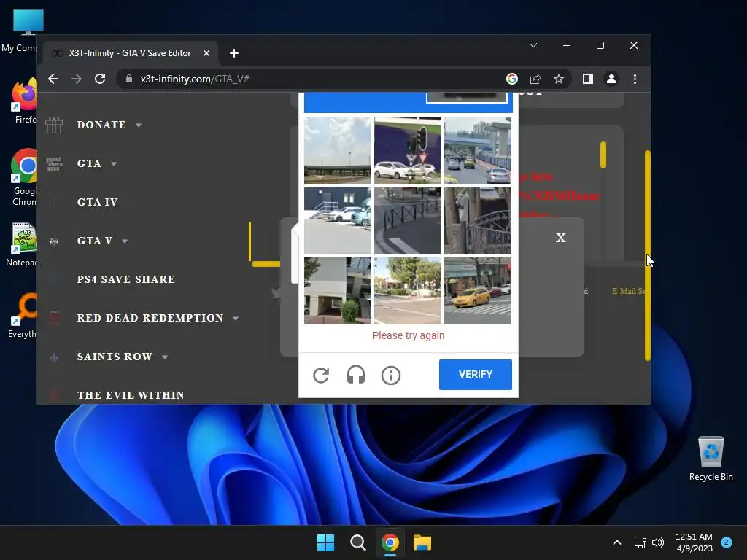Viewport: 747px width, 560px height.
Task: Open the PS4 SAVE SHARE item
Action: click(125, 279)
